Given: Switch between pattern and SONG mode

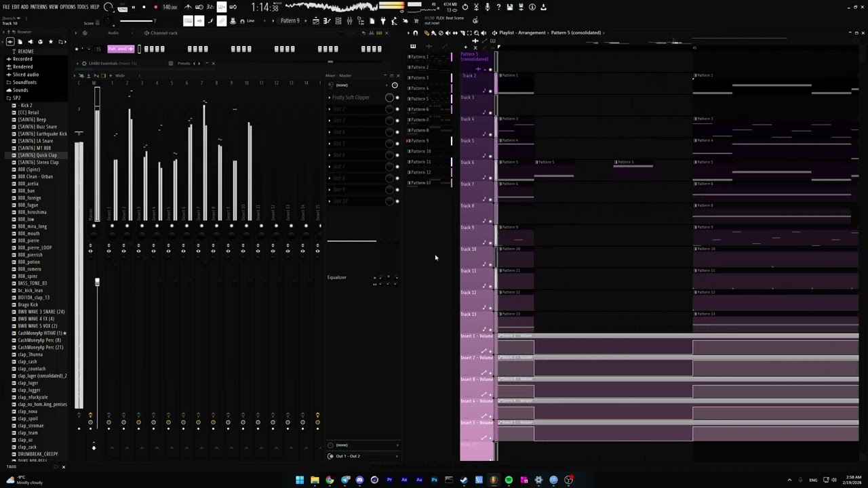Looking at the screenshot, I should point(121,7).
